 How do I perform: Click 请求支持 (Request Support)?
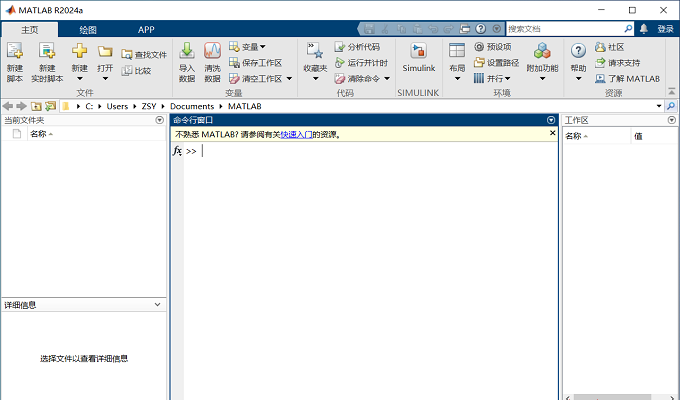point(618,63)
